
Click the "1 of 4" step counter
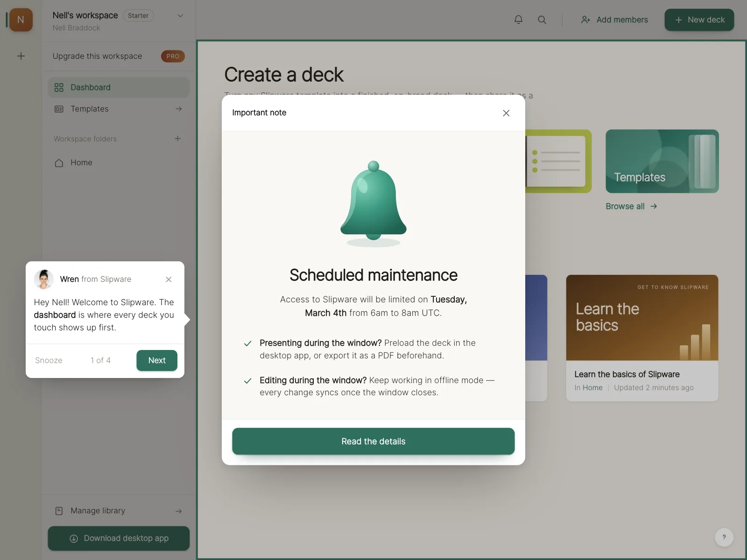(100, 360)
